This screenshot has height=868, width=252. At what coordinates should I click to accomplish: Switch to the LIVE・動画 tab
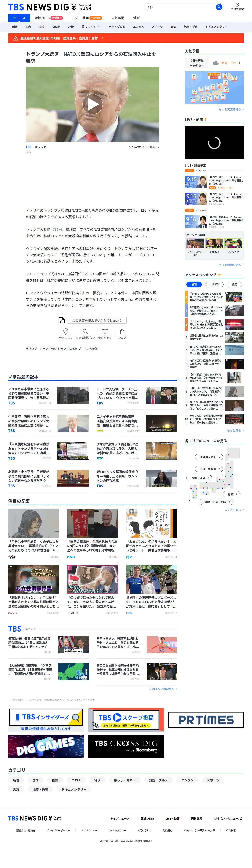(x=87, y=18)
